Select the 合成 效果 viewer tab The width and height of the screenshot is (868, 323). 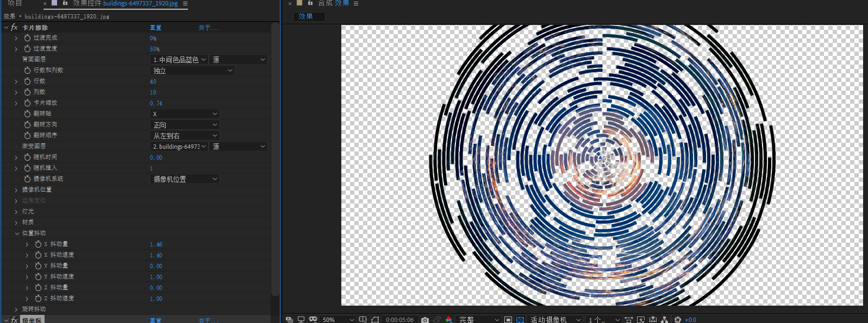point(334,3)
